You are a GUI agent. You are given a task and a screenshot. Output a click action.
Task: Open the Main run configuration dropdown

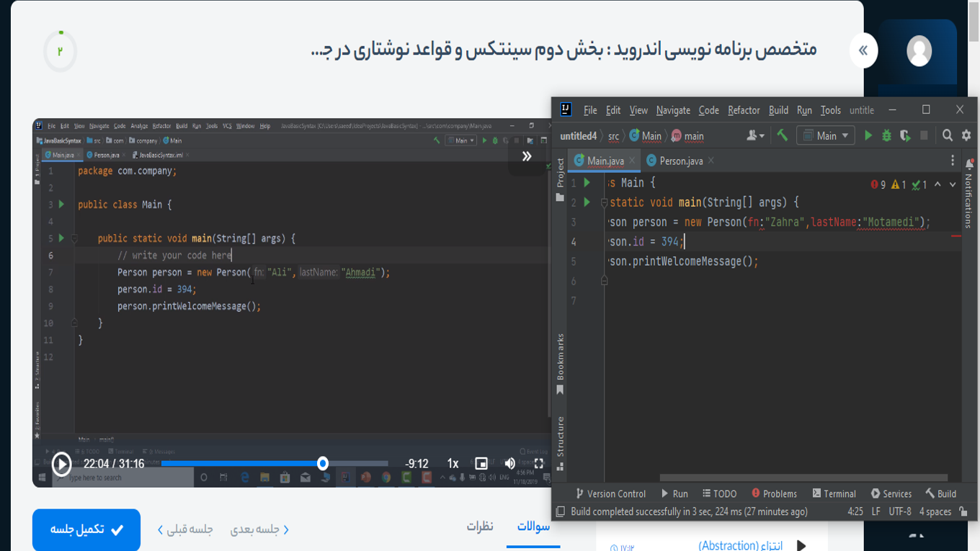tap(825, 135)
